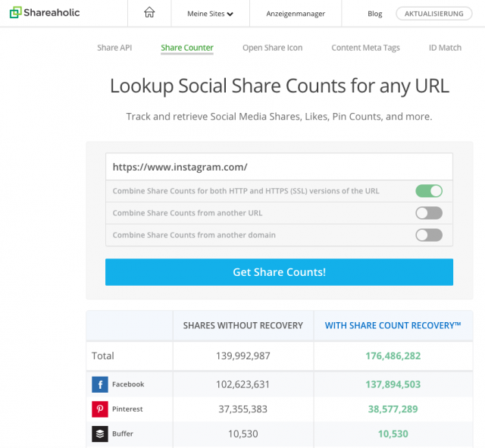Click the Facebook count 102,623,631

242,384
